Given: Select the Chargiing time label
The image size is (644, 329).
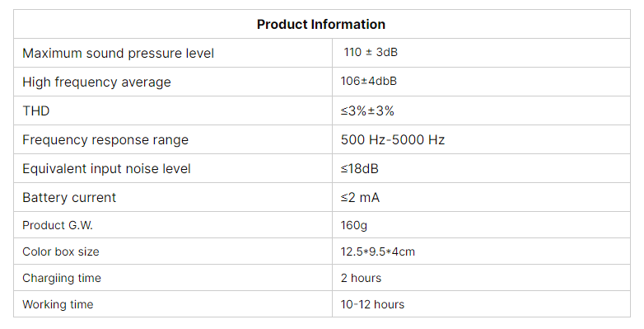Looking at the screenshot, I should 62,279.
